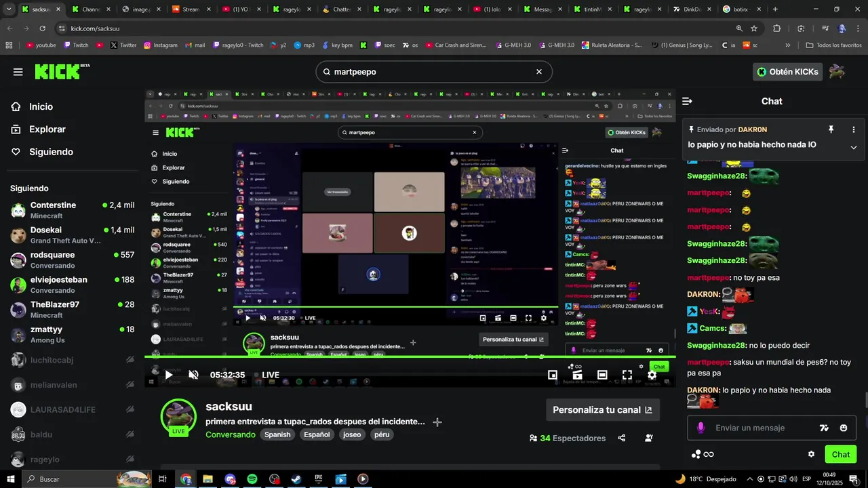Screen dimensions: 868x488
Task: Open offline LAURASAD4LIFE channel
Action: (72, 409)
